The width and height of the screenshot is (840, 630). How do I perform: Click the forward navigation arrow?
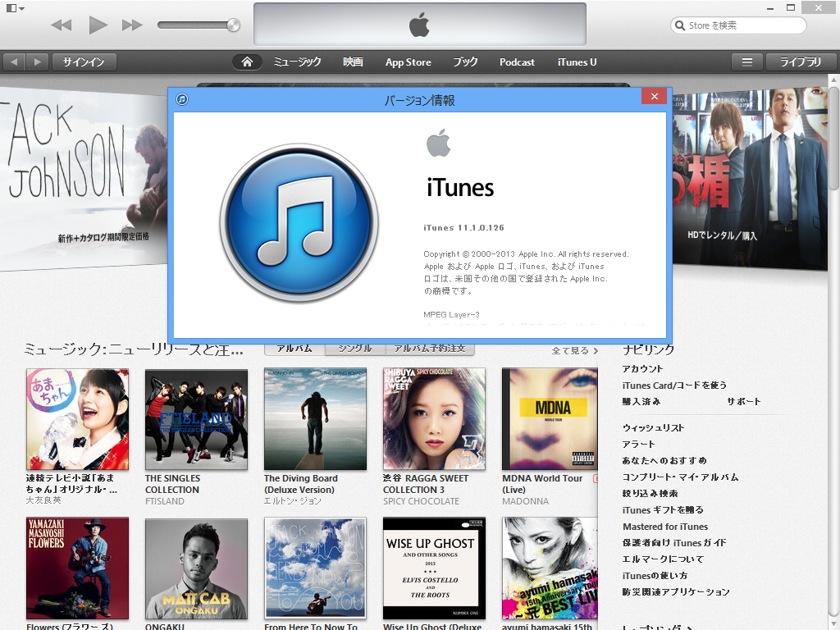[x=36, y=61]
